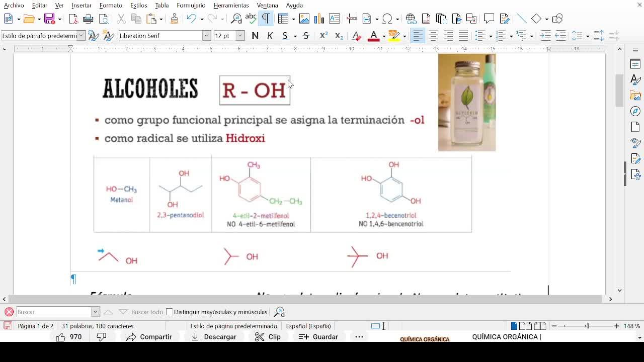Viewport: 644px width, 362px height.
Task: Open the Formato menu
Action: click(111, 5)
